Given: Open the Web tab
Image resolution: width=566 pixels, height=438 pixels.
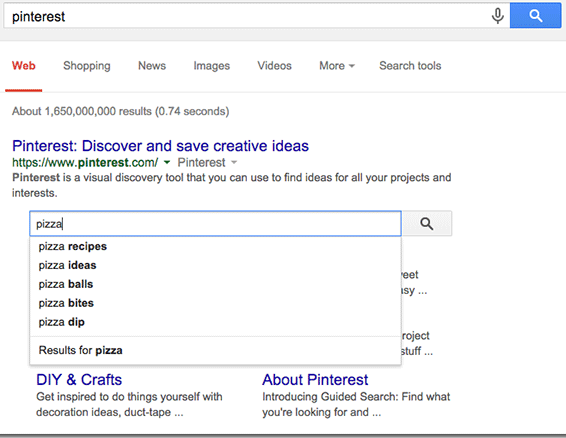Looking at the screenshot, I should point(24,66).
